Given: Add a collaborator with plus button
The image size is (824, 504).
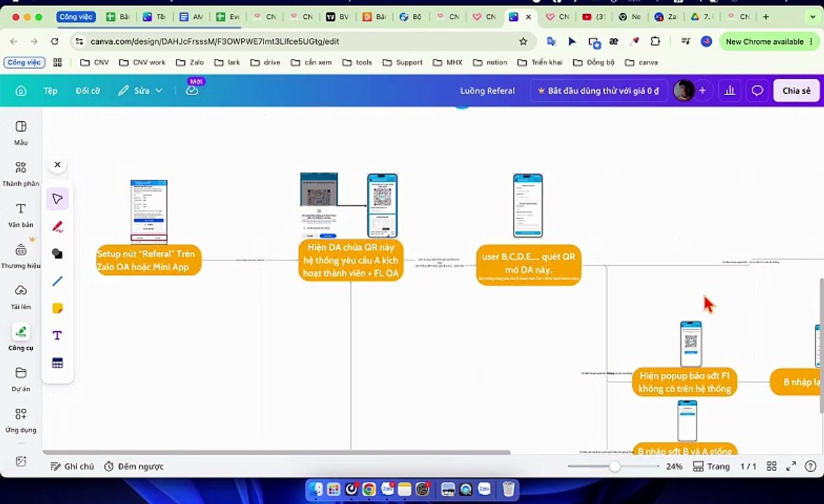Looking at the screenshot, I should 702,91.
